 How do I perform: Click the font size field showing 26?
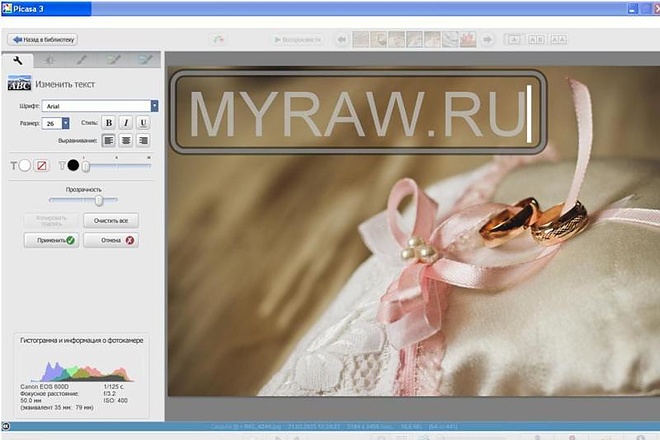52,123
